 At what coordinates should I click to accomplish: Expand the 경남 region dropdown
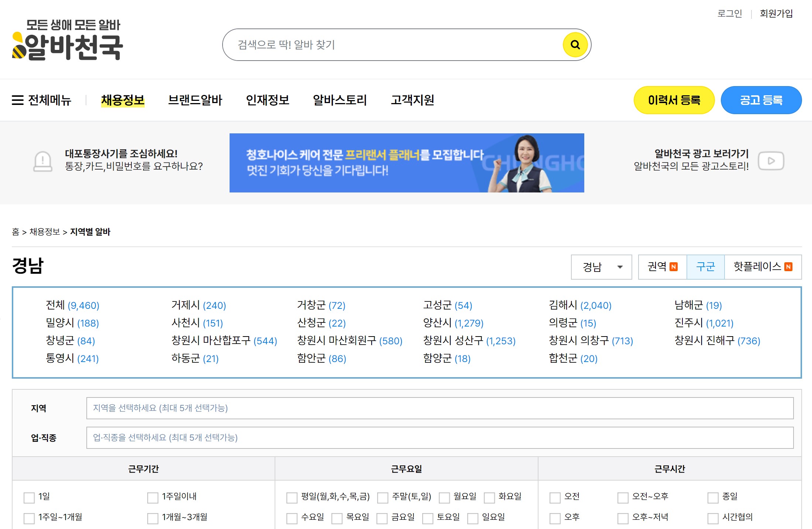[x=601, y=267]
